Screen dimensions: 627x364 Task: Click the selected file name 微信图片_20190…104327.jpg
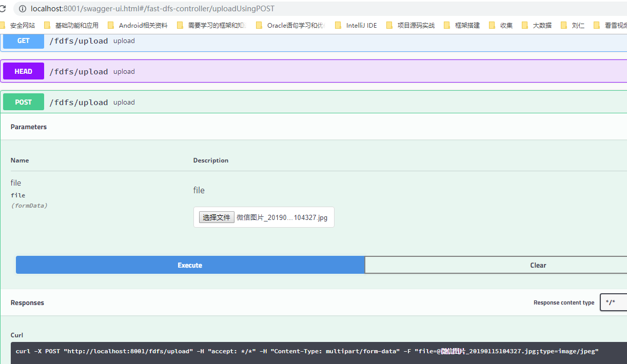click(x=282, y=217)
